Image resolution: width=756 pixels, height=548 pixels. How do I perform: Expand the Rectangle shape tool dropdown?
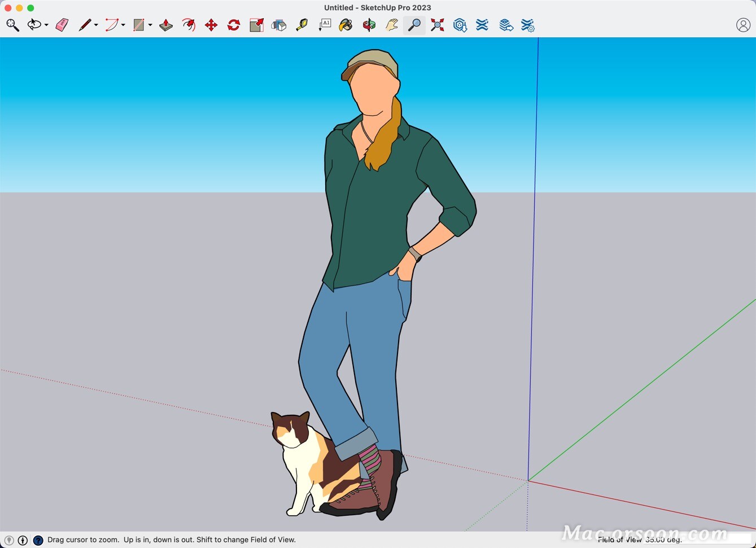click(150, 25)
